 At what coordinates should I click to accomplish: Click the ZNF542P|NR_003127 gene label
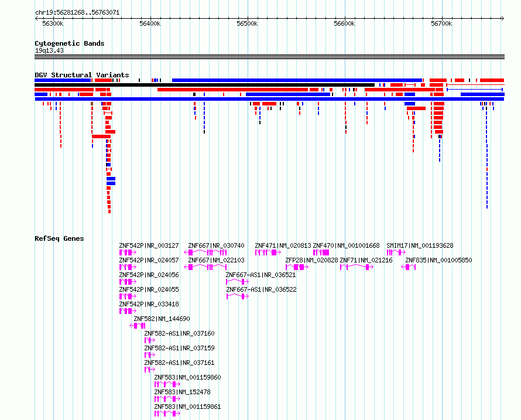pyautogui.click(x=149, y=246)
